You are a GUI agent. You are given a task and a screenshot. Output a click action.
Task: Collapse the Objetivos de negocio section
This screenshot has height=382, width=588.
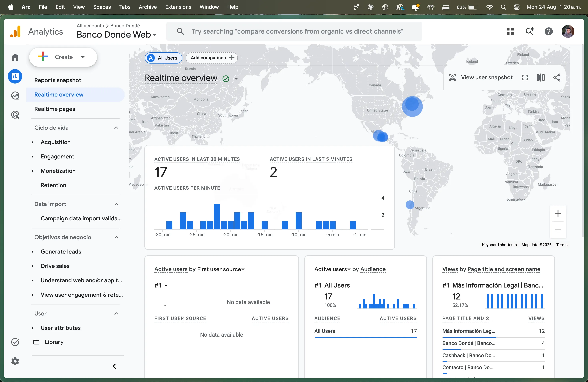116,237
